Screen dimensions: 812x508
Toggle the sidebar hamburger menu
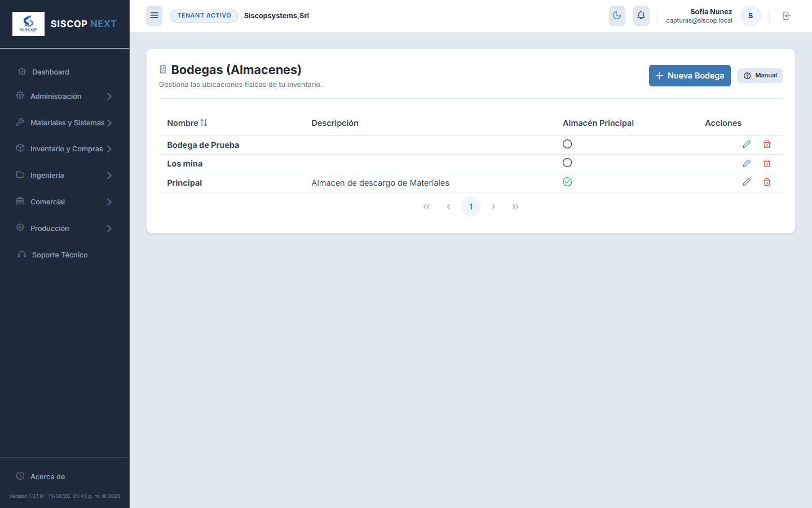154,16
